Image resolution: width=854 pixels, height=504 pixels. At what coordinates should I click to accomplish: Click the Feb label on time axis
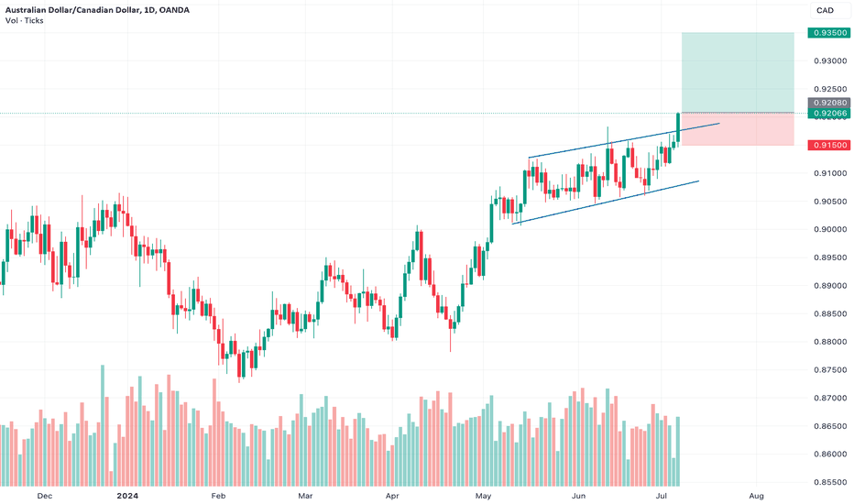pos(218,495)
